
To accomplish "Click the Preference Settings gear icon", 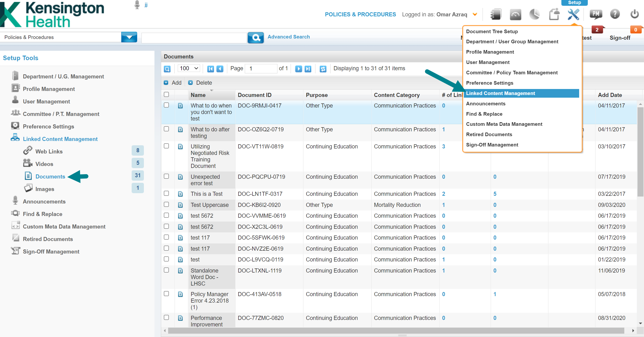I will click(x=15, y=125).
